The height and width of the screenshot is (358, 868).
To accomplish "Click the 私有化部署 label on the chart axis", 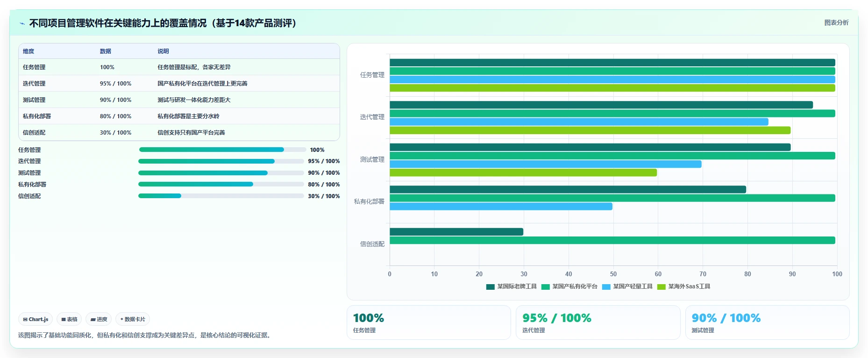I will pos(369,201).
